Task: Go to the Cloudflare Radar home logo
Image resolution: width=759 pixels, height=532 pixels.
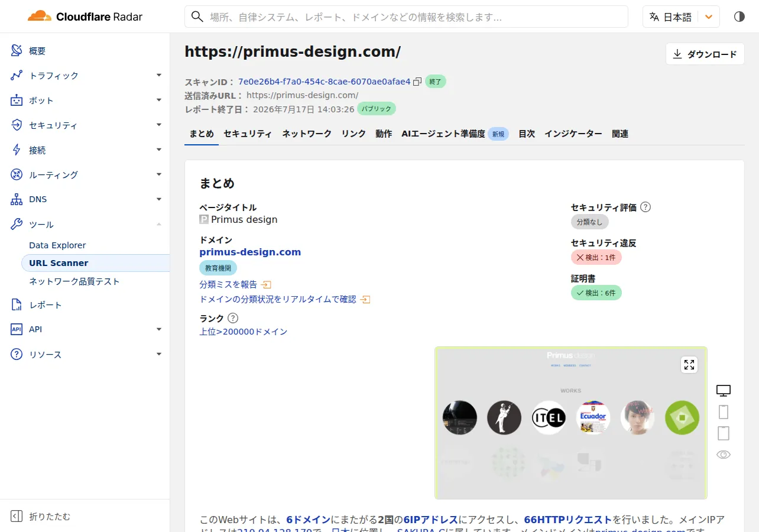Action: pyautogui.click(x=85, y=17)
